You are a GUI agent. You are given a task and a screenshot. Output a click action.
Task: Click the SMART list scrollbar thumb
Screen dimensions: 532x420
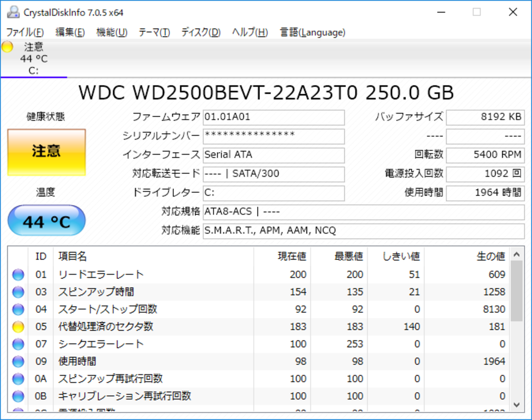[516, 291]
